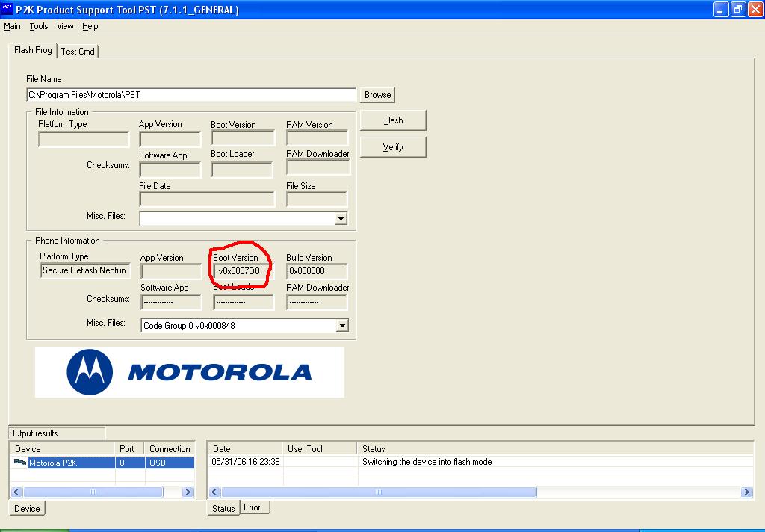Click the Date column header
This screenshot has height=532, width=765.
pos(245,449)
